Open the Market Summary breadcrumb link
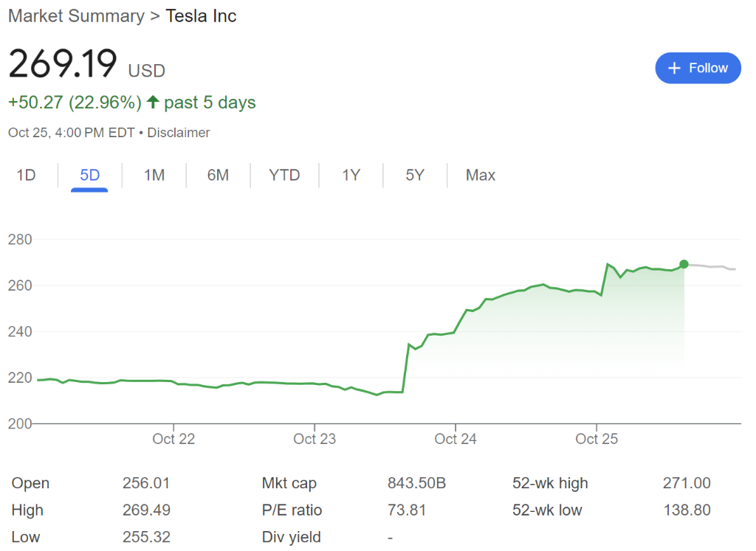The image size is (756, 551). point(76,15)
